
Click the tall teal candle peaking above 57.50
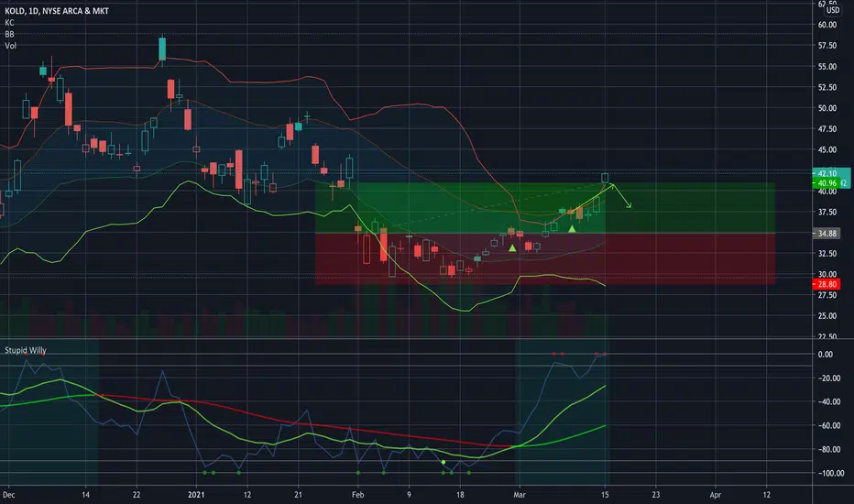coord(162,49)
